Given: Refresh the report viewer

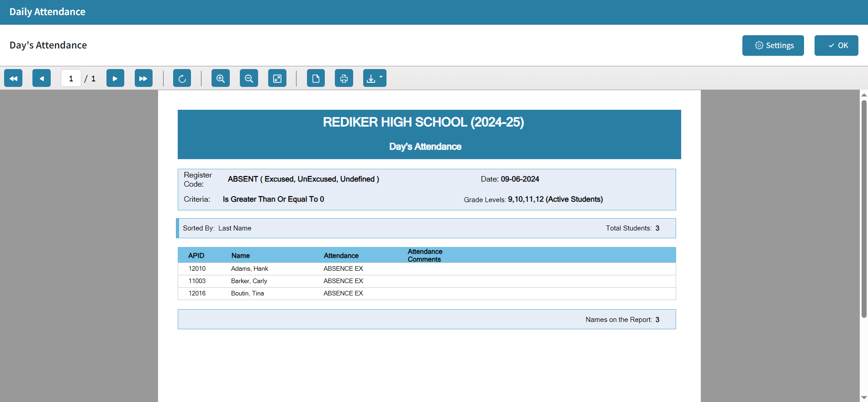Looking at the screenshot, I should coord(182,78).
